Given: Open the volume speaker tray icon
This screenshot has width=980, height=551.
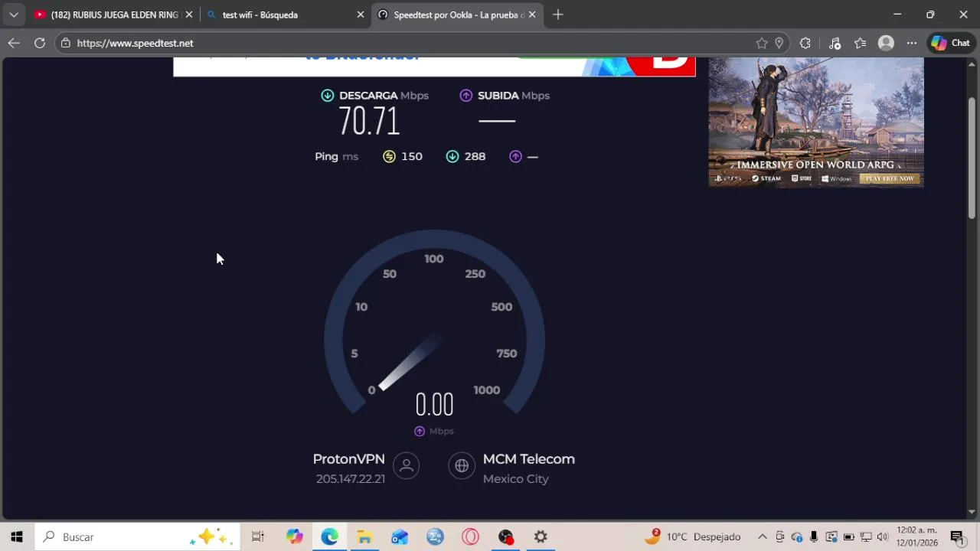Looking at the screenshot, I should 883,536.
